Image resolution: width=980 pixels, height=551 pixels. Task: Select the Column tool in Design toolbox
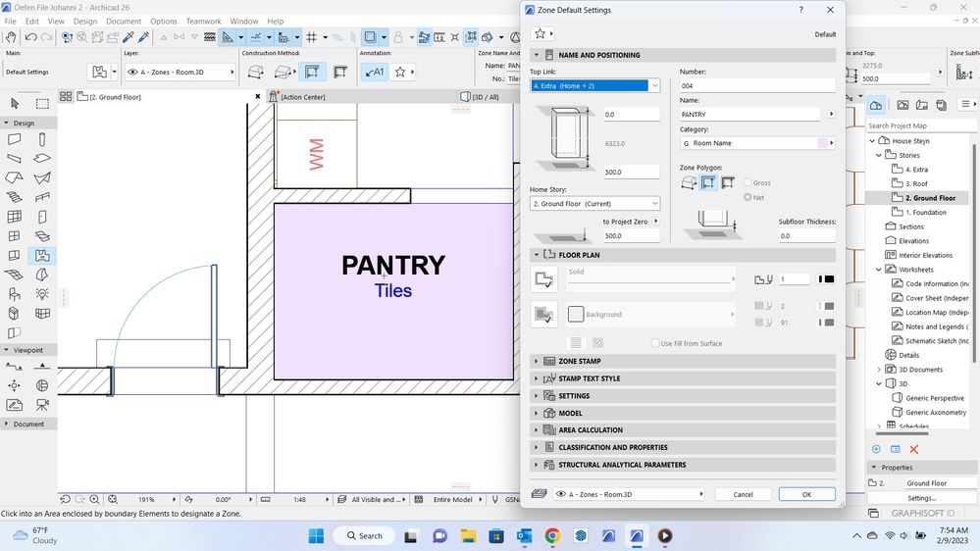click(x=42, y=140)
